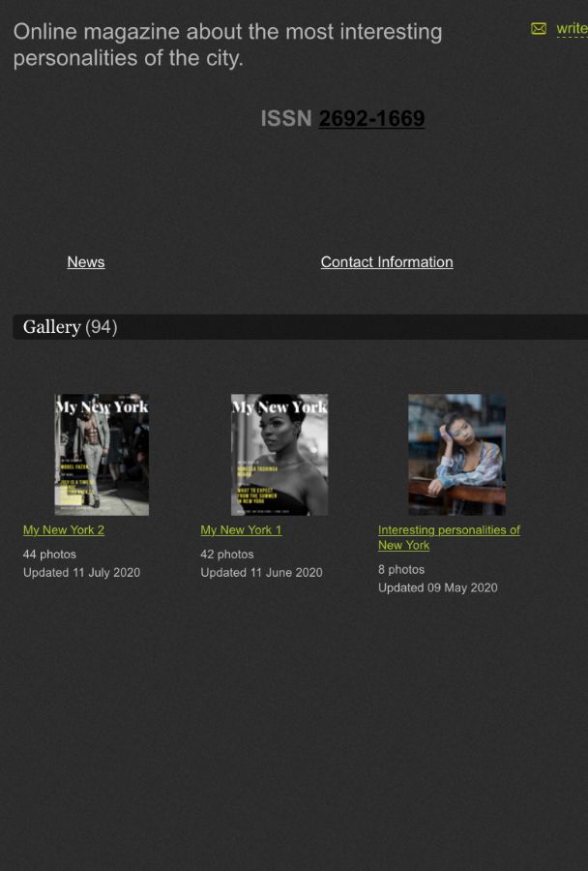This screenshot has width=588, height=871.
Task: Go to the News page
Action: click(86, 262)
